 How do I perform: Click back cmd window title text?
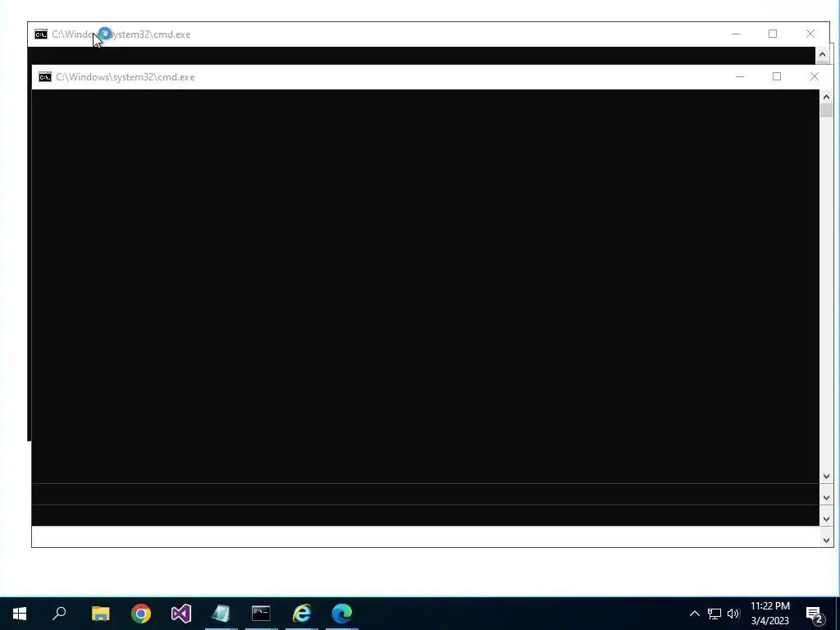click(x=121, y=34)
